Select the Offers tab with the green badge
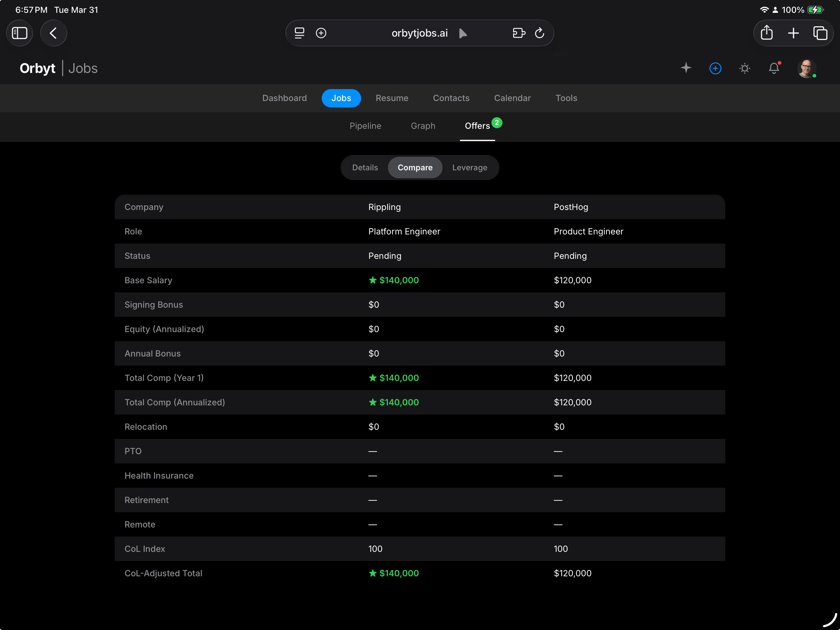 [477, 126]
